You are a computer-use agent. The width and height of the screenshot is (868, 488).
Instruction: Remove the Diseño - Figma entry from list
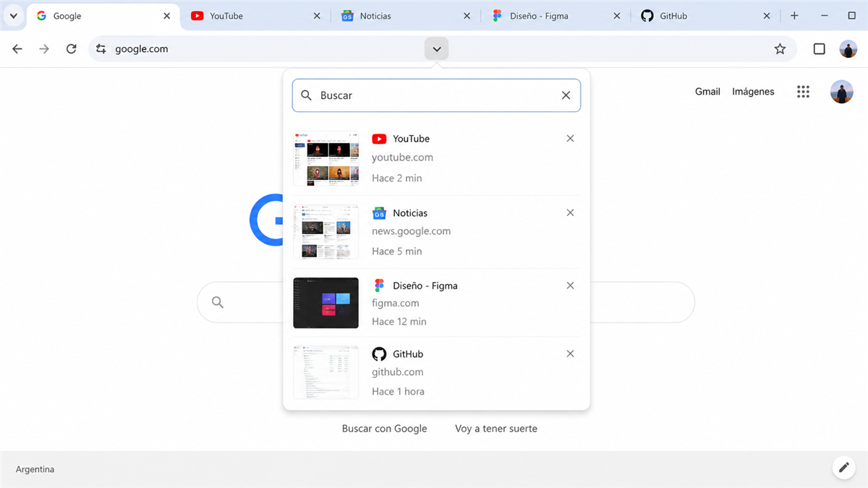tap(570, 286)
